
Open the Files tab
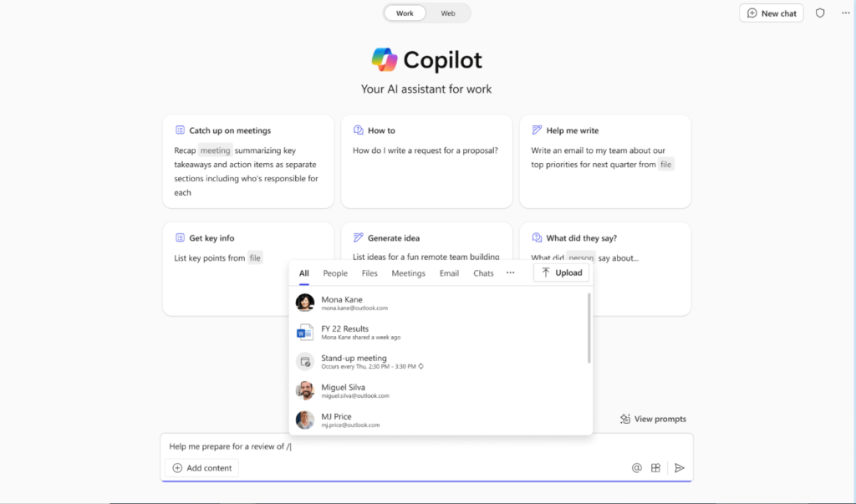[x=369, y=273]
